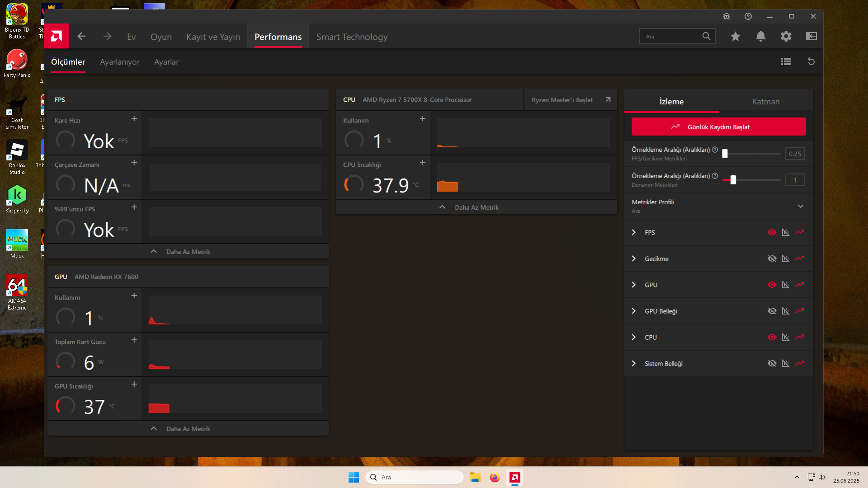Collapse GPU panel with Daha Az Metrik
Viewport: 868px width, 488px height.
[x=188, y=429]
